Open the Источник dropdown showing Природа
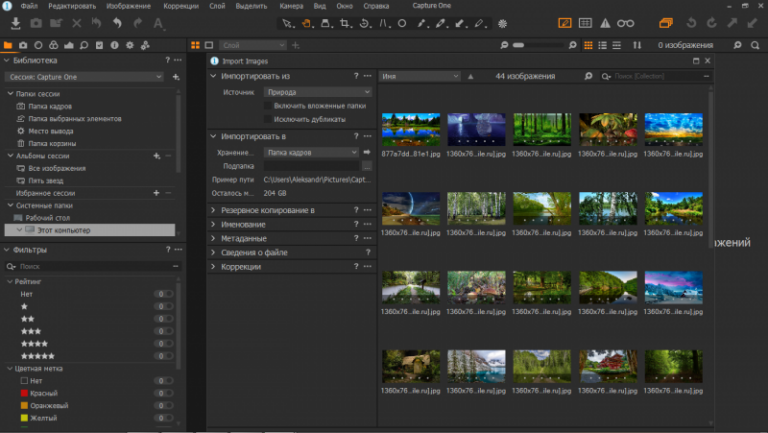The width and height of the screenshot is (768, 433). pos(317,92)
